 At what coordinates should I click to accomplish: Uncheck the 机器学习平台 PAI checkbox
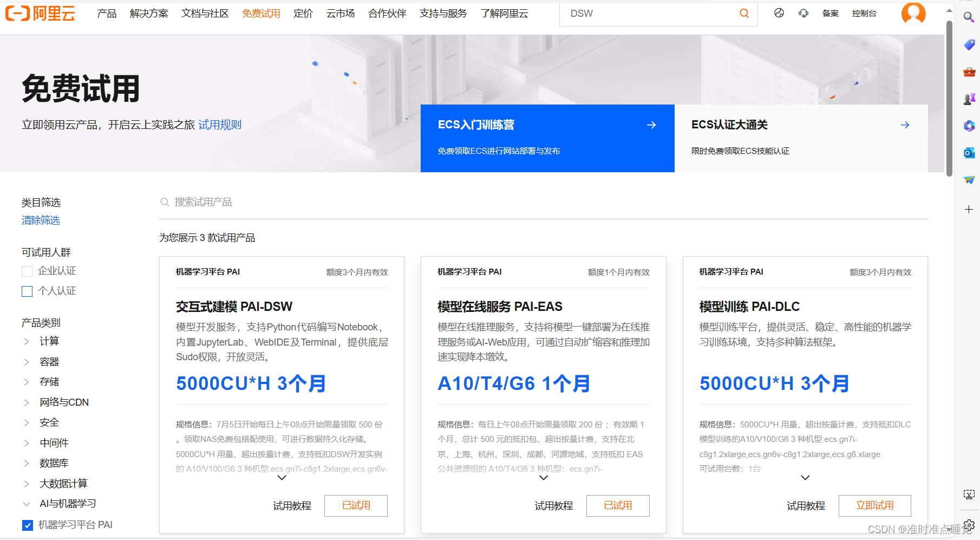point(27,525)
